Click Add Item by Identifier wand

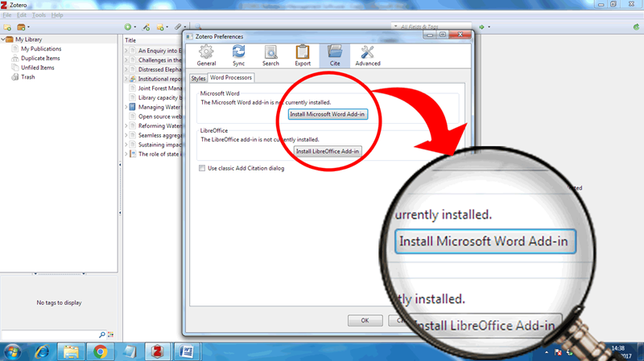(146, 27)
